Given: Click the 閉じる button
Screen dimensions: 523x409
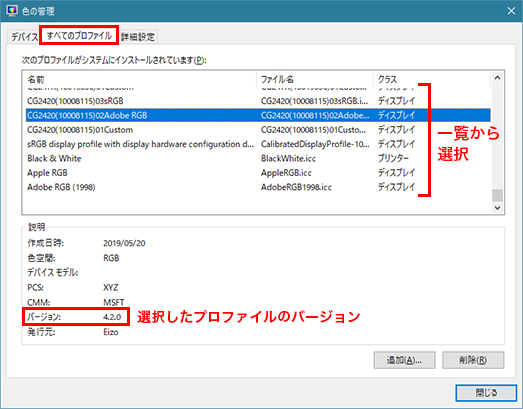Looking at the screenshot, I should point(486,393).
